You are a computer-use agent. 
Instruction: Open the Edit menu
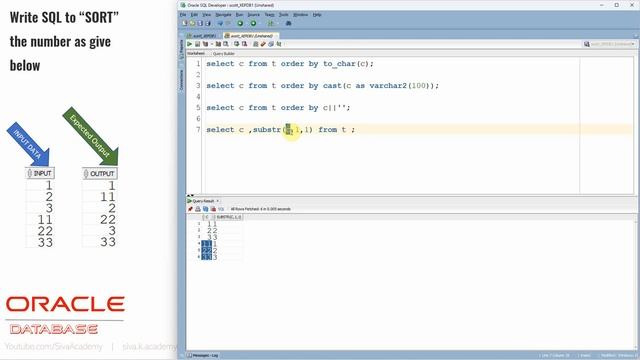194,15
